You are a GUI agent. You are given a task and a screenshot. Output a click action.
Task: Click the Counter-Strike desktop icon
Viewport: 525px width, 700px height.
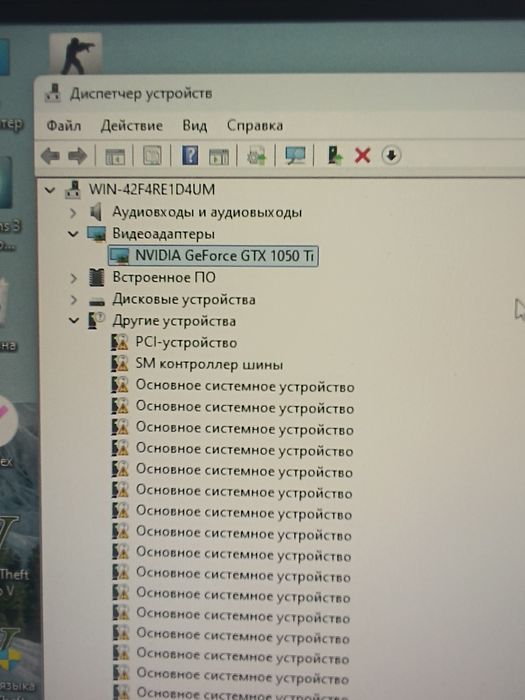tap(76, 54)
